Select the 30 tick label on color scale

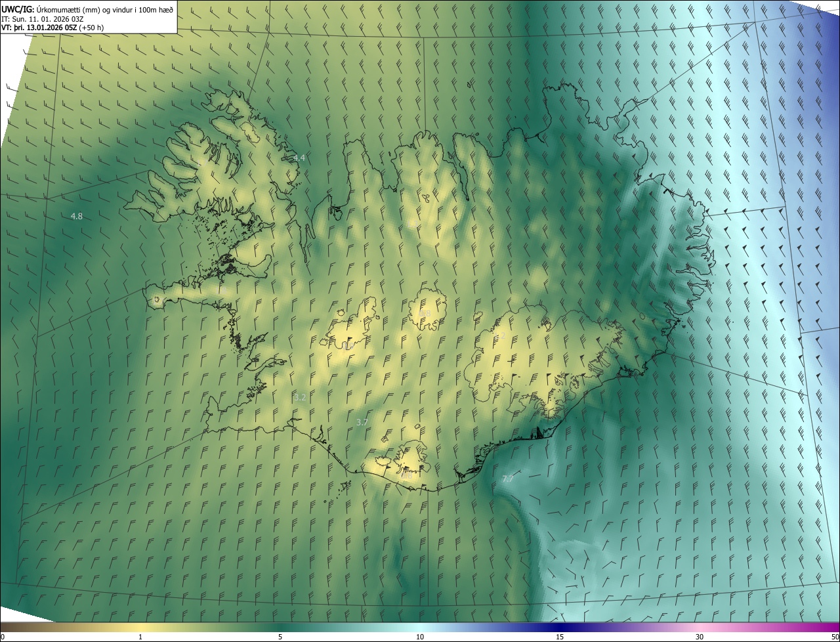700,637
